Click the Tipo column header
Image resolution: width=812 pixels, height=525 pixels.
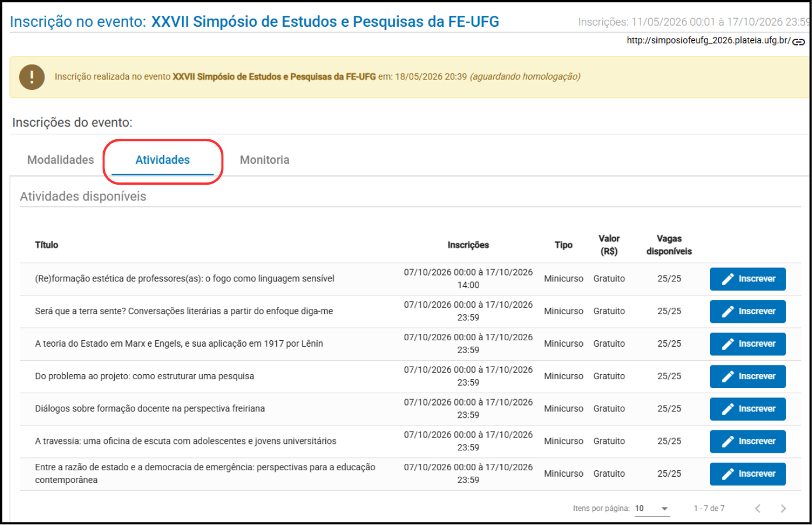564,245
